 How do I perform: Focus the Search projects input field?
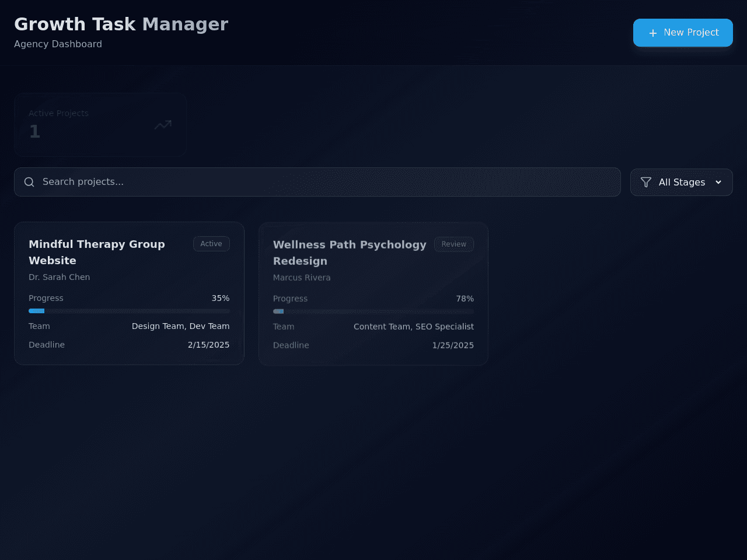point(317,182)
